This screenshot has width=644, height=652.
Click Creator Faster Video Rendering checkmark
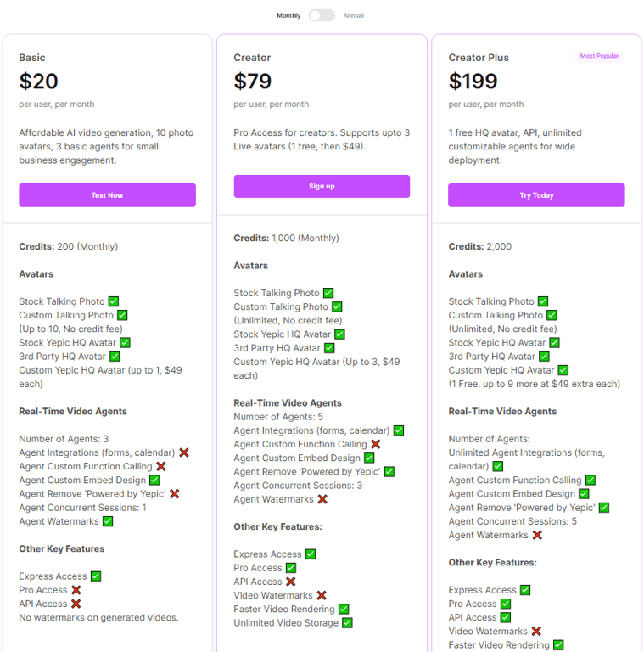[344, 610]
